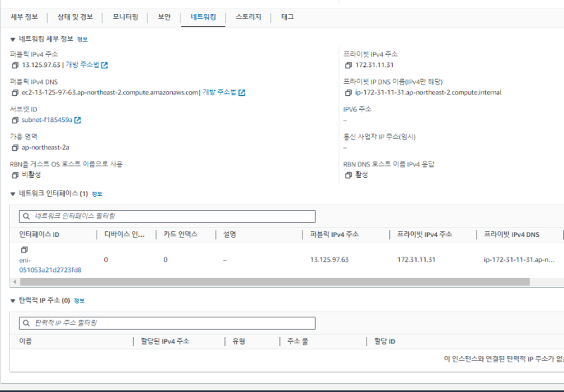This screenshot has height=392, width=564.
Task: Open the 보안 tab
Action: (164, 16)
